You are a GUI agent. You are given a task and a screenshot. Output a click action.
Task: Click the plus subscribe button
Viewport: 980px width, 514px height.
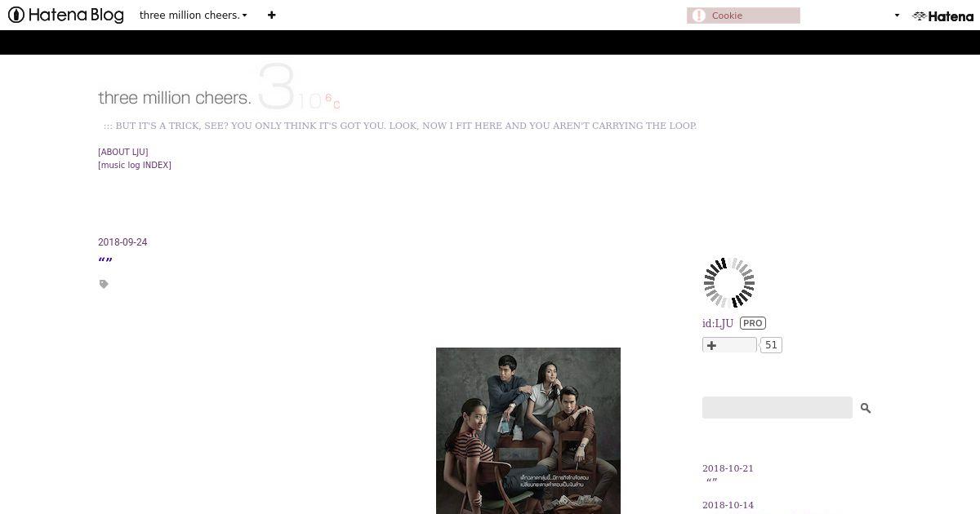(x=729, y=345)
